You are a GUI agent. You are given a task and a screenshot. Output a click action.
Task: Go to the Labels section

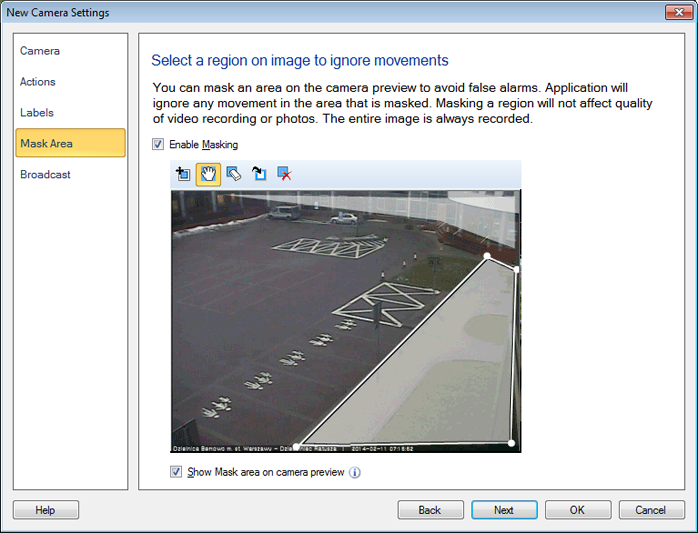tap(37, 113)
